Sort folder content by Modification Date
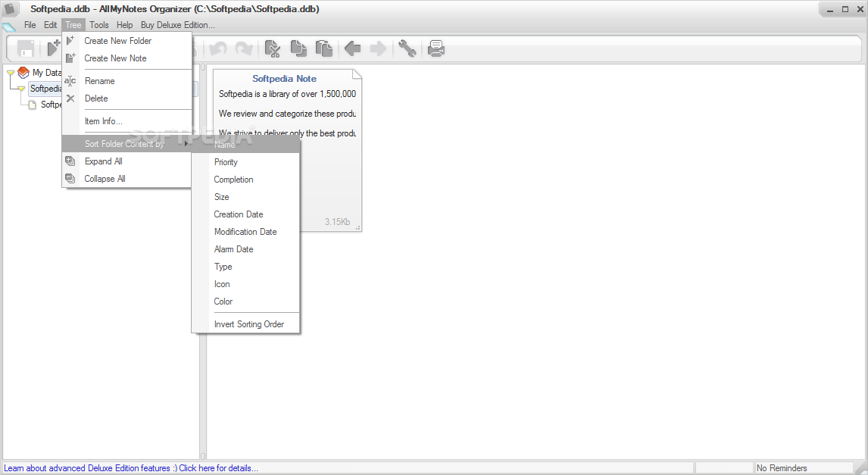868x475 pixels. coord(246,232)
